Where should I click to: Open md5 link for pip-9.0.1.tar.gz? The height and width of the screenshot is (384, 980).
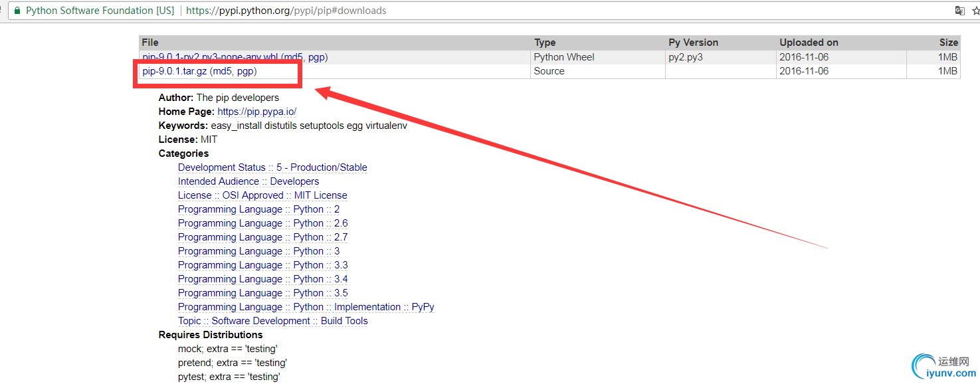pos(222,71)
